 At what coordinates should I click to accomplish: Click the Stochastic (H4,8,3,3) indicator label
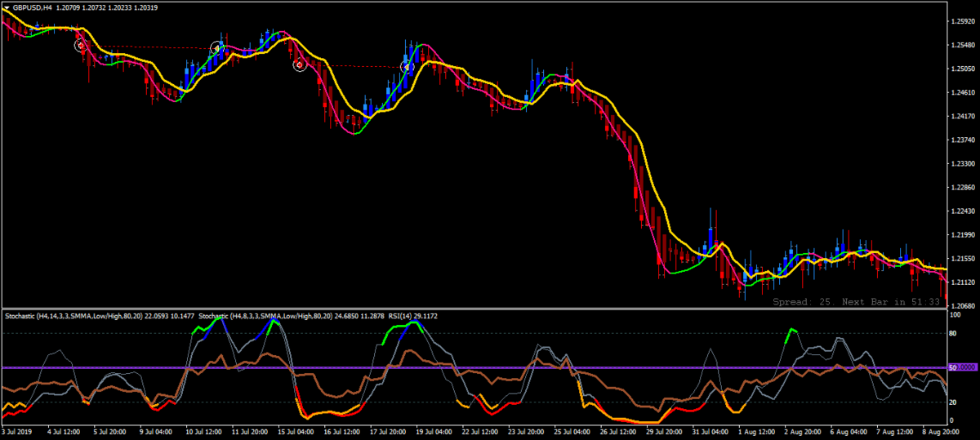(293, 315)
